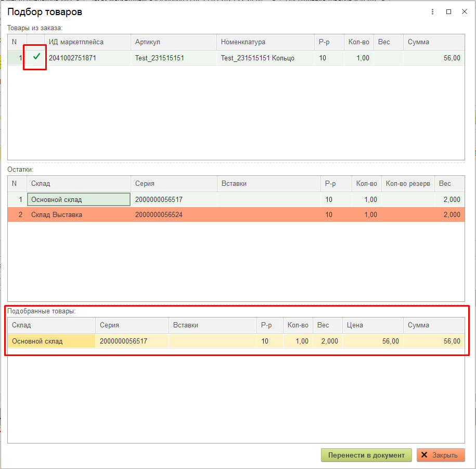Click the Основной склад cell in Остатки
This screenshot has height=469, width=476.
79,199
